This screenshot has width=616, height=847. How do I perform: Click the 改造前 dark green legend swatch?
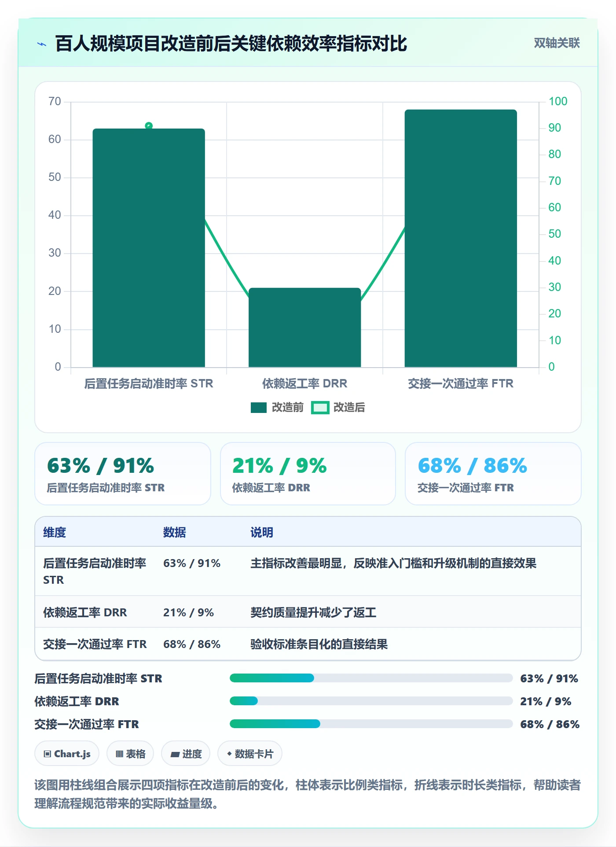(x=259, y=408)
